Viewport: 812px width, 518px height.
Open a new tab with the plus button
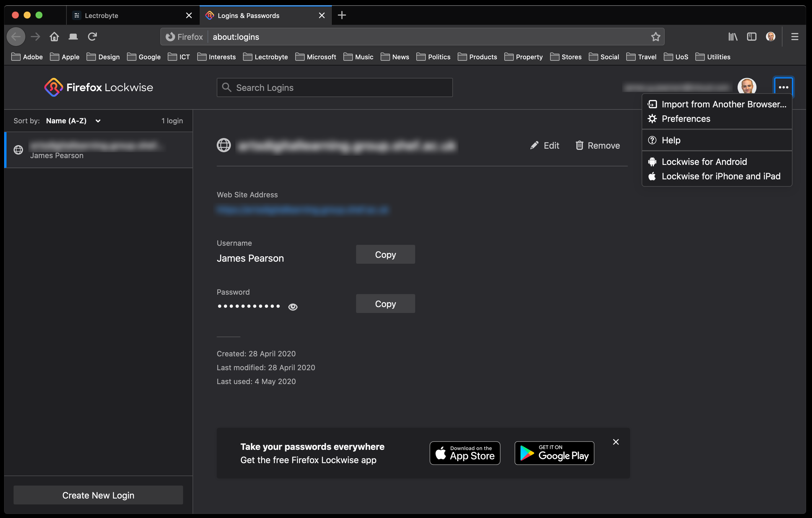(x=342, y=15)
